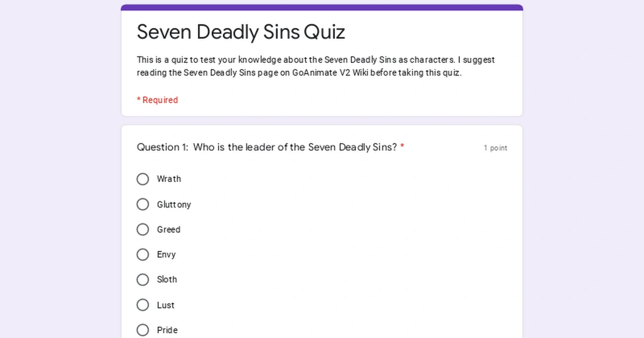This screenshot has height=338, width=644.
Task: Select the Wrath answer option
Action: click(x=143, y=179)
